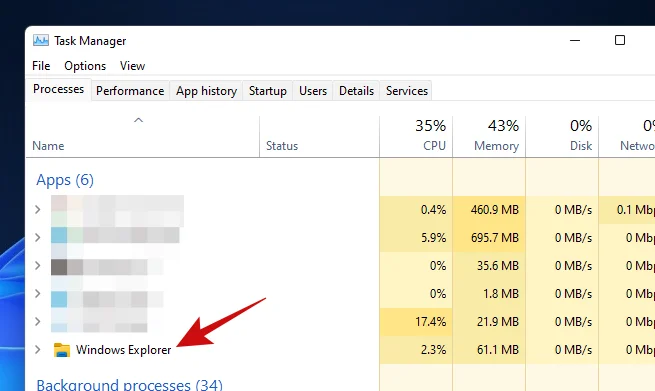Click the 5.9% CPU value
Viewport: 655px width, 391px height.
tap(433, 238)
